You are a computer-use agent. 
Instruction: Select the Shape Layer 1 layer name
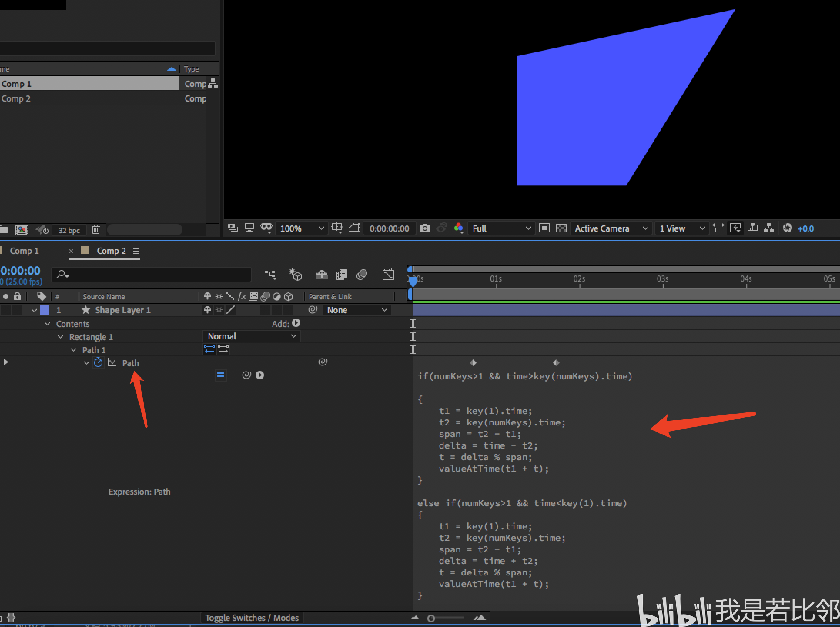[x=123, y=310]
